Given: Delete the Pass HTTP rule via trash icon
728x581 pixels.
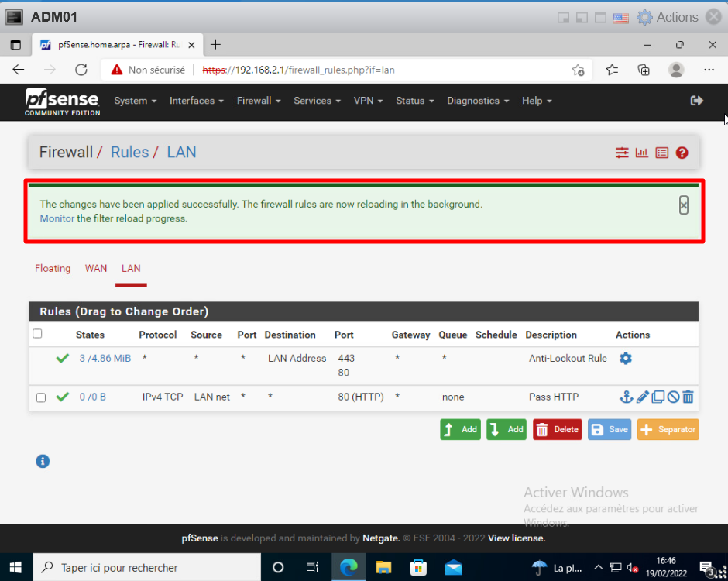Looking at the screenshot, I should coord(688,397).
